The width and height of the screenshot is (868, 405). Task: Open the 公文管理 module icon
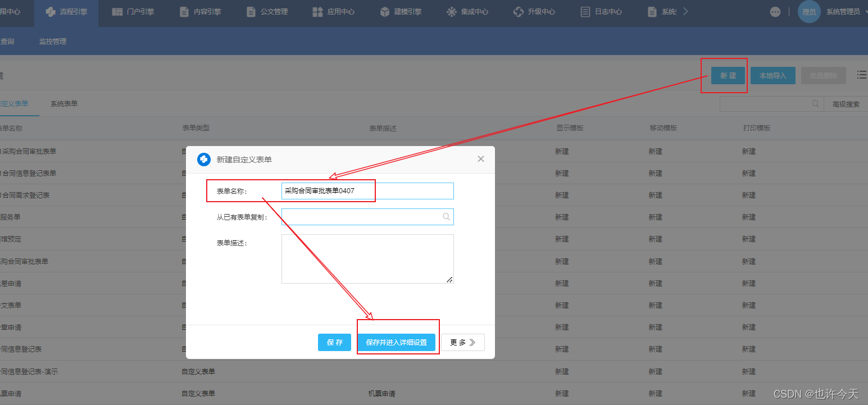coord(251,11)
